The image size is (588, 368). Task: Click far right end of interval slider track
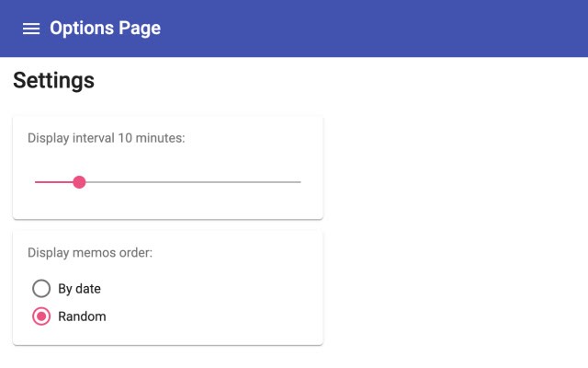pyautogui.click(x=300, y=182)
